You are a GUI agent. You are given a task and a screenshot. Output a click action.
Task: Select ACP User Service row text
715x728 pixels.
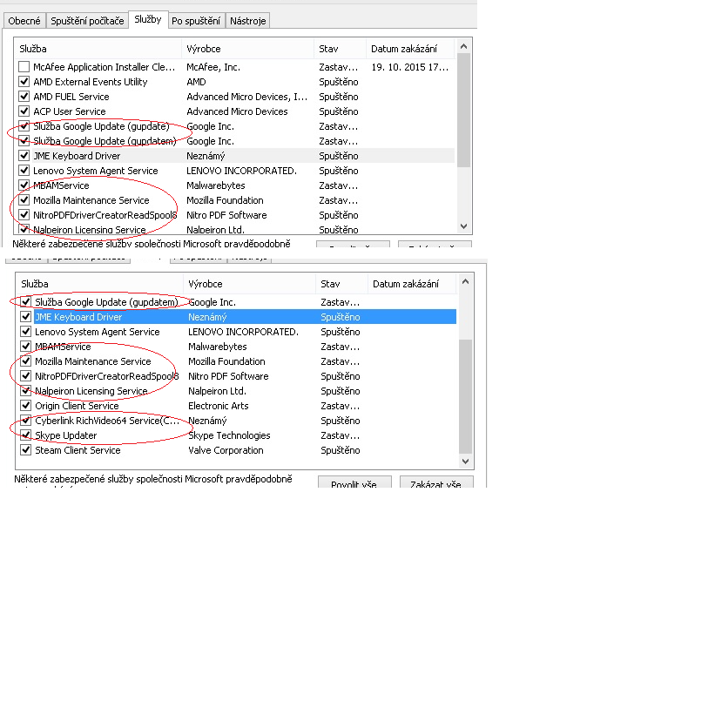point(69,111)
